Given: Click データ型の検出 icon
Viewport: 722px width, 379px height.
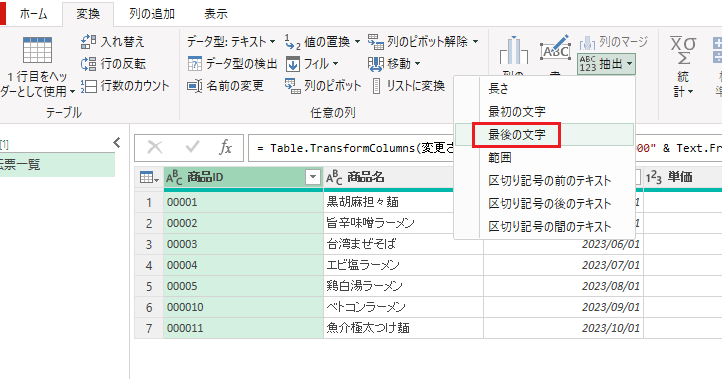Looking at the screenshot, I should [195, 64].
